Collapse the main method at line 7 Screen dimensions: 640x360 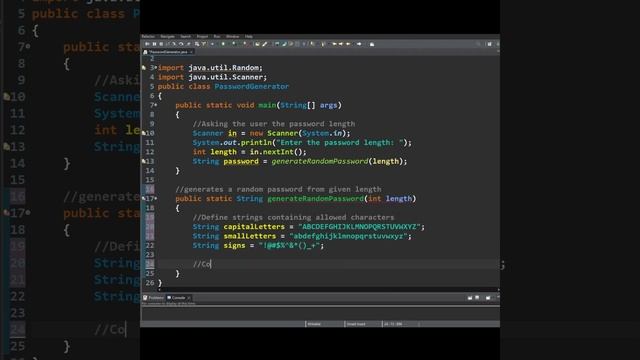pos(156,105)
